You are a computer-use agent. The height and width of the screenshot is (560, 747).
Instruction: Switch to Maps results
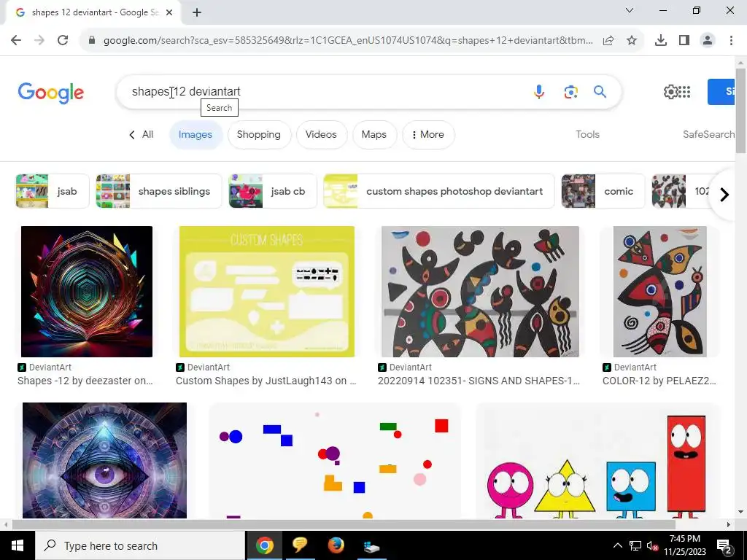(x=374, y=135)
